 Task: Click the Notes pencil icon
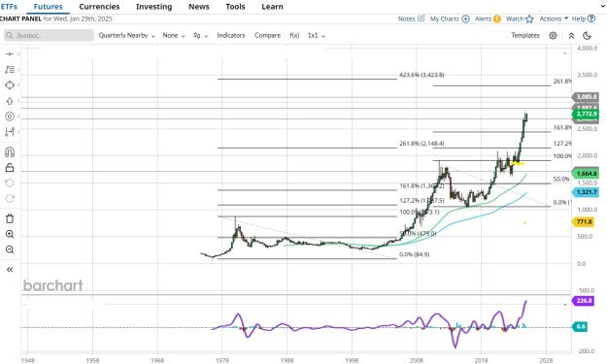coord(422,18)
